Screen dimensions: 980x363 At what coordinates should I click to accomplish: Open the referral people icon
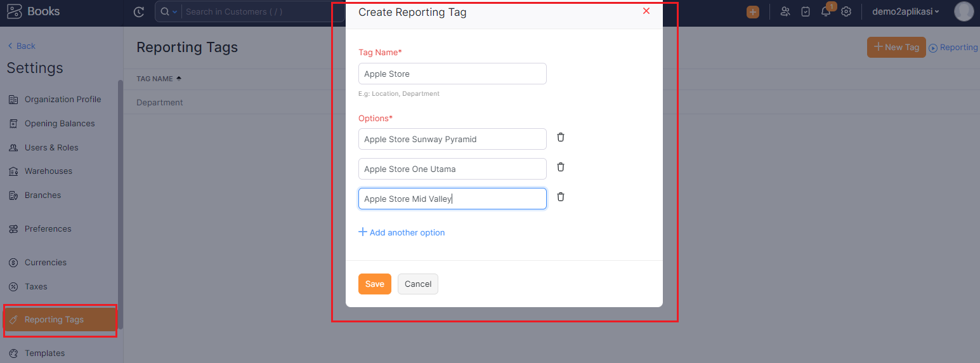coord(785,11)
